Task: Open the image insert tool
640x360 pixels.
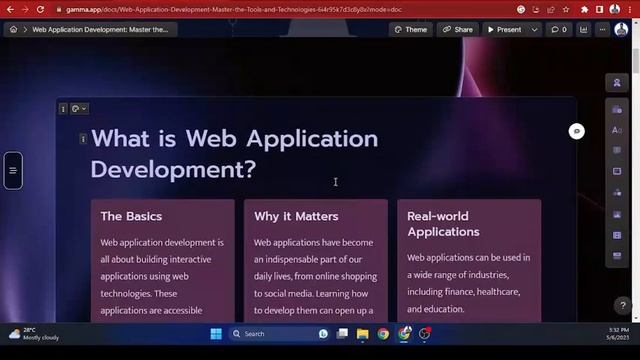Action: [x=617, y=214]
